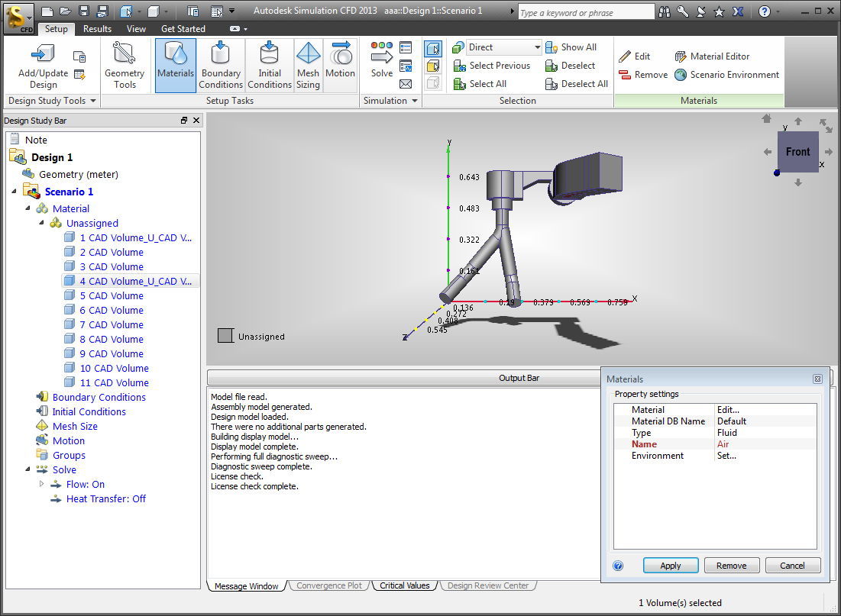841x616 pixels.
Task: Click view cube home icon
Action: [x=766, y=118]
